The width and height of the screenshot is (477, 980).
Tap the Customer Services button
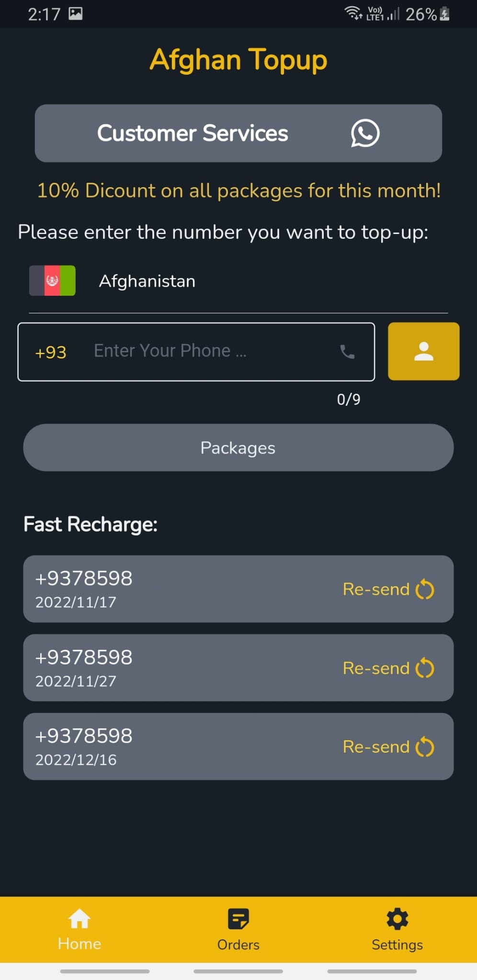238,133
